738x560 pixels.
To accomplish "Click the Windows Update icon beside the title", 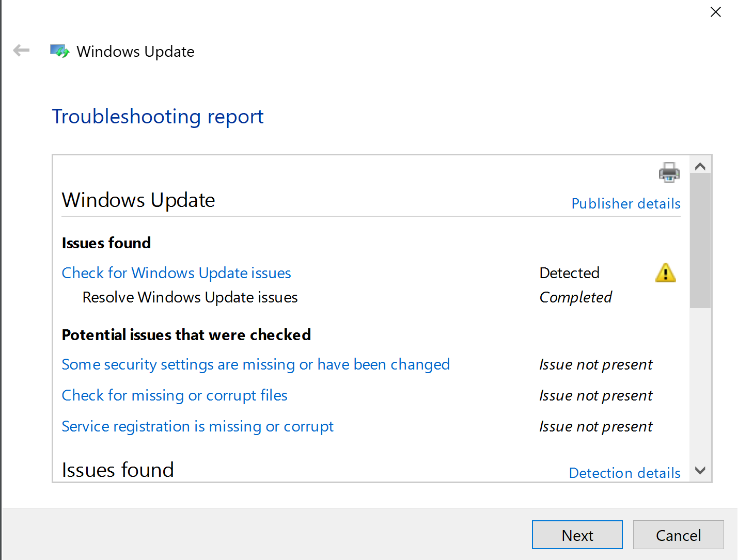I will pyautogui.click(x=59, y=51).
